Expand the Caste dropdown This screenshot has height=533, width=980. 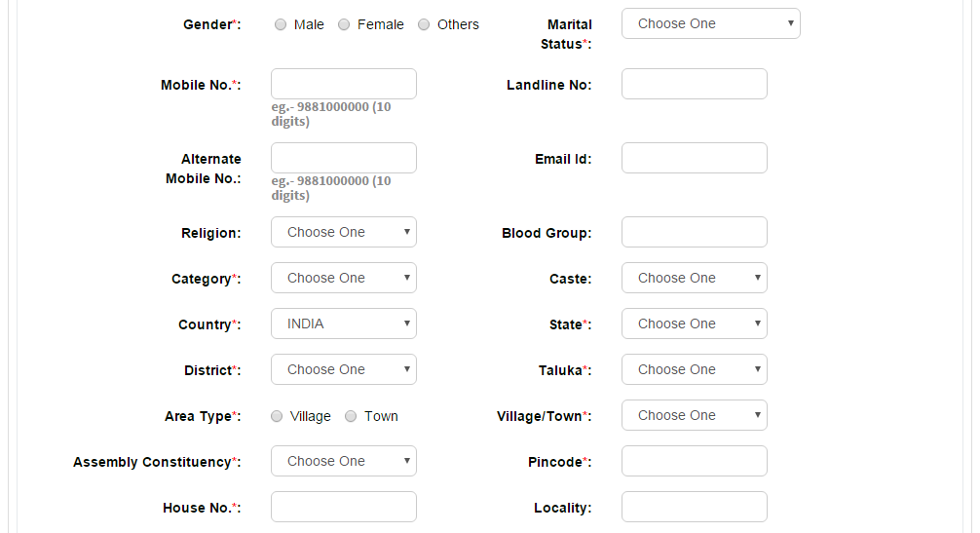click(695, 278)
